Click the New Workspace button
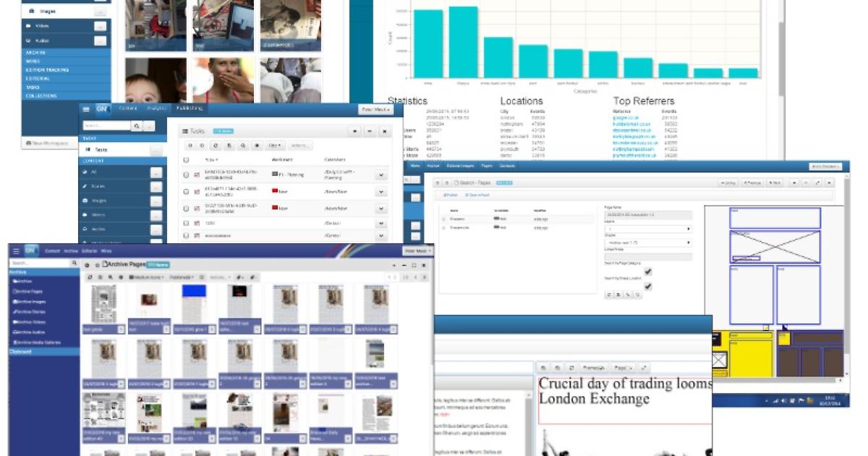The width and height of the screenshot is (868, 456). point(51,143)
